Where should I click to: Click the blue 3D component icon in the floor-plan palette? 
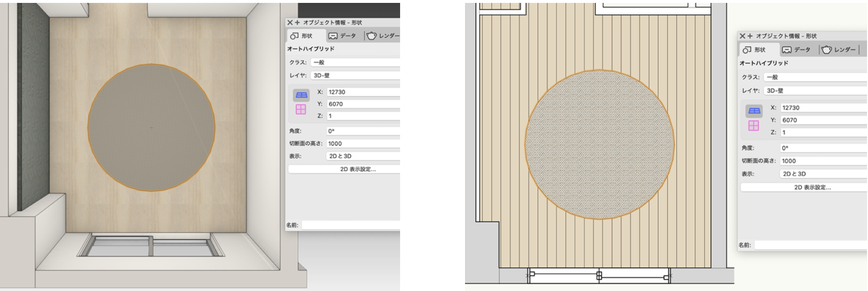[x=754, y=111]
